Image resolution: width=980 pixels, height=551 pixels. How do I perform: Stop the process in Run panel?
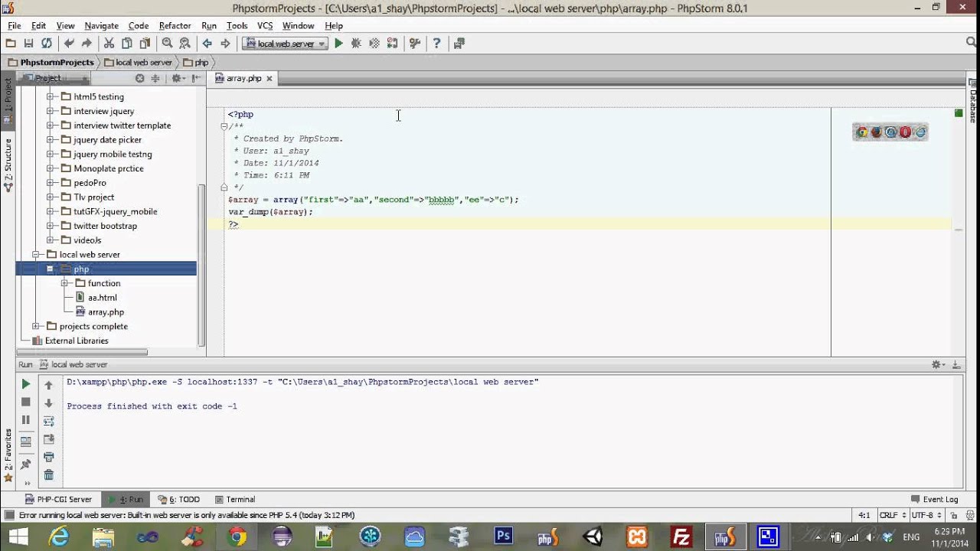(25, 402)
